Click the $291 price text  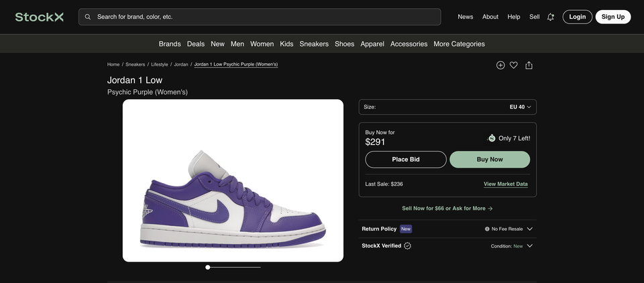376,142
